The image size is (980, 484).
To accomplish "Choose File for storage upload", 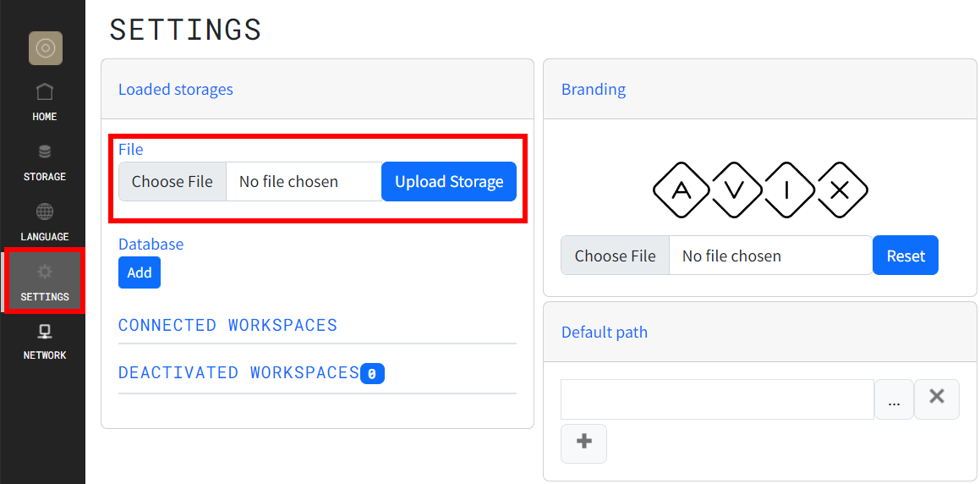I will click(x=172, y=182).
